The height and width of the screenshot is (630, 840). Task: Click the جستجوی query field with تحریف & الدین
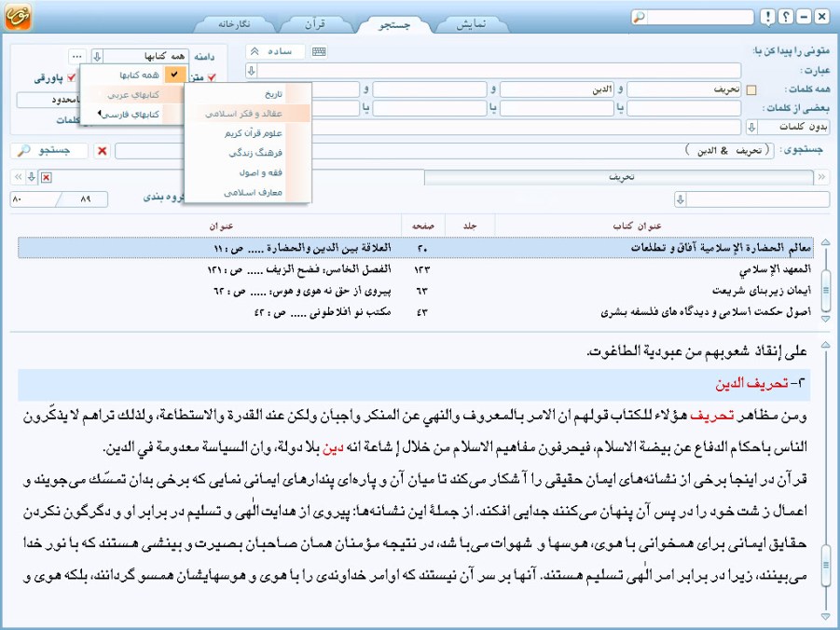click(445, 151)
